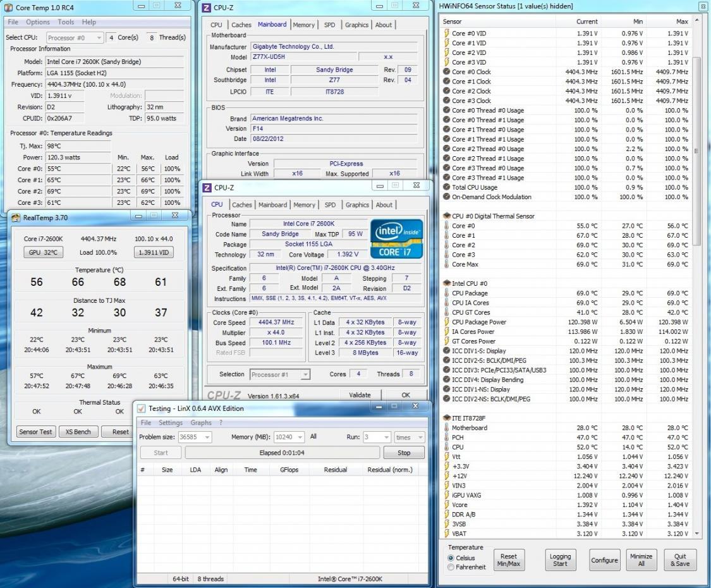Open the LinX Settings menu
This screenshot has height=588, width=711.
pos(171,422)
